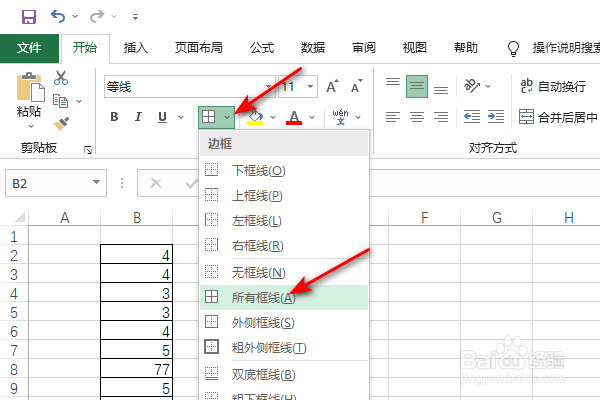Screen dimensions: 600x400
Task: Select 无框线(N) from the border menu
Action: click(x=284, y=273)
